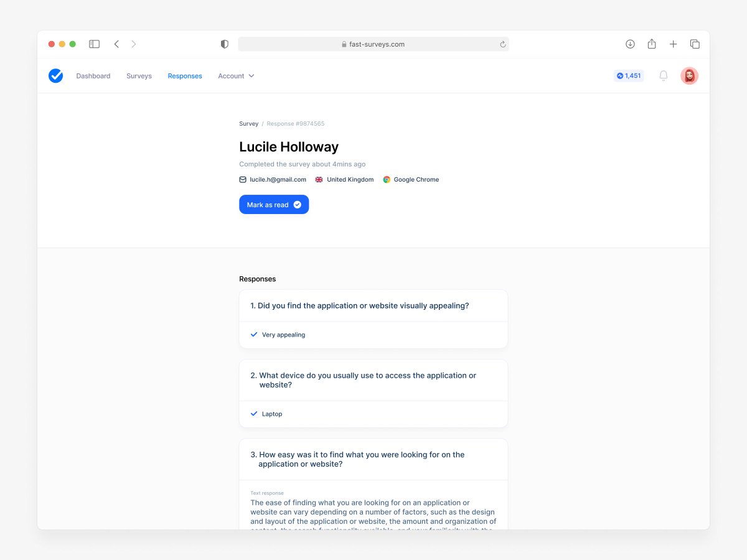Show the tab overview icon
The height and width of the screenshot is (560, 747).
coord(695,44)
